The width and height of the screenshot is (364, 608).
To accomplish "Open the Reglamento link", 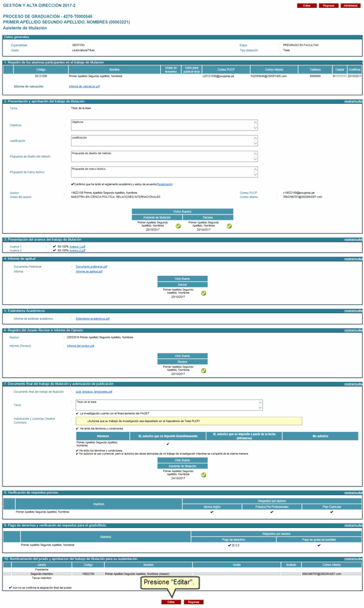I will tap(164, 185).
